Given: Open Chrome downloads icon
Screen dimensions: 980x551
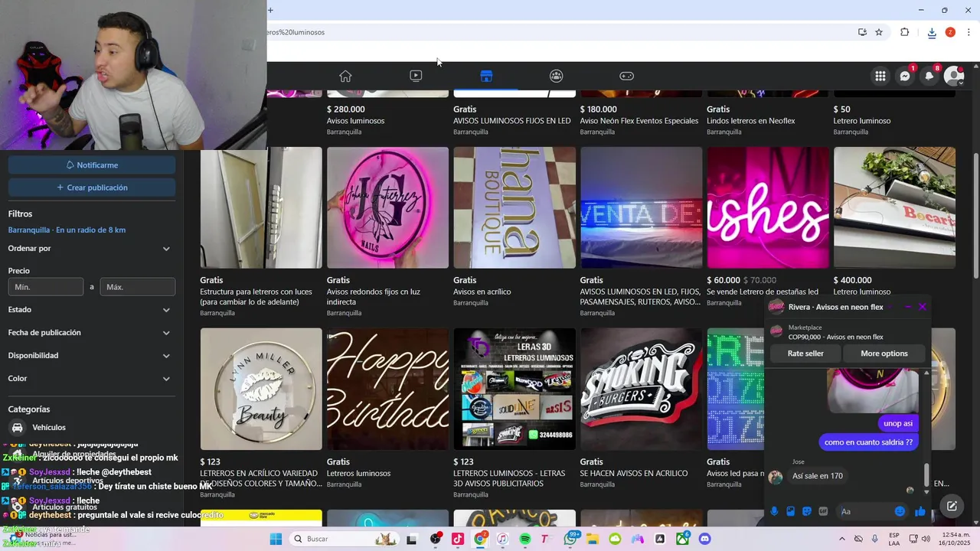Looking at the screenshot, I should coord(932,32).
